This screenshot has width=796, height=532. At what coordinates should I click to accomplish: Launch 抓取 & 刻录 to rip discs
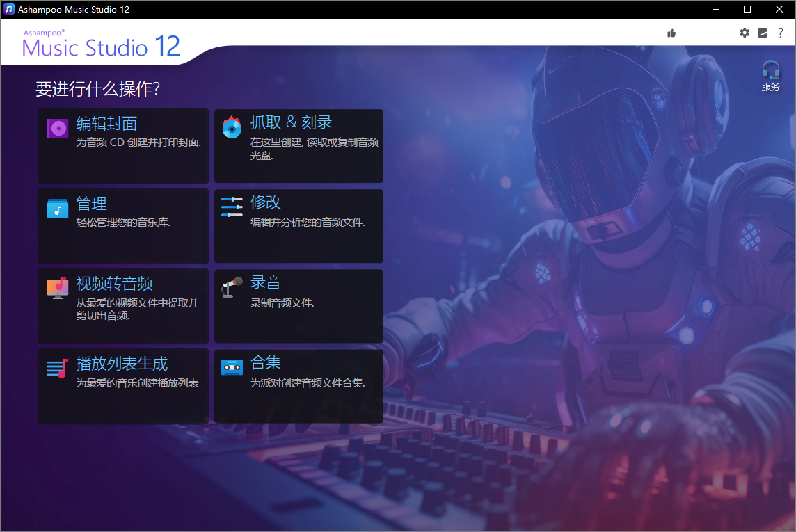pyautogui.click(x=298, y=145)
